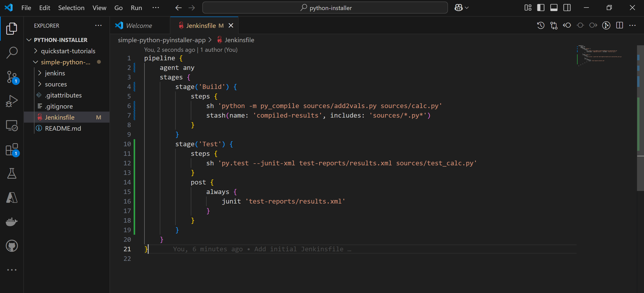This screenshot has width=644, height=293.
Task: Toggle Secondary Side Bar visibility
Action: coord(567,8)
